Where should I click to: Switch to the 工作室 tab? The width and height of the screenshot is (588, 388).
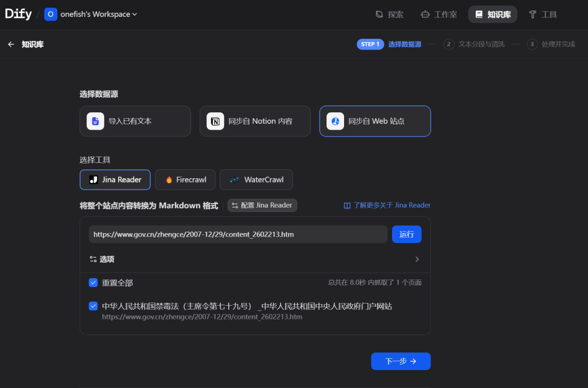[x=439, y=15]
